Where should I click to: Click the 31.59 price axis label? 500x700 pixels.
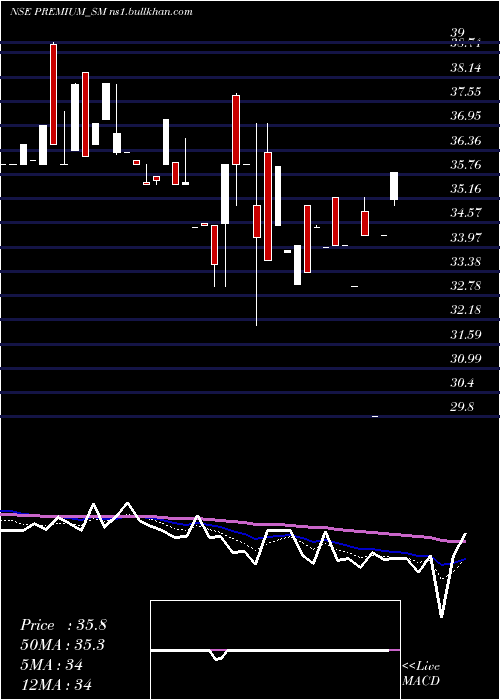[466, 334]
